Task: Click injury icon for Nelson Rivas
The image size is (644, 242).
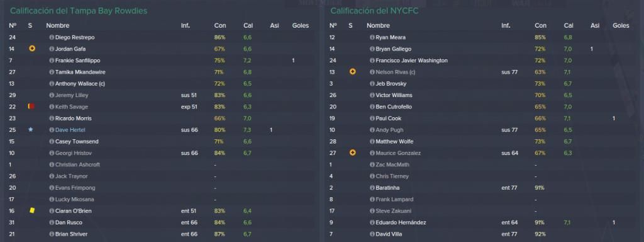Action: [352, 72]
